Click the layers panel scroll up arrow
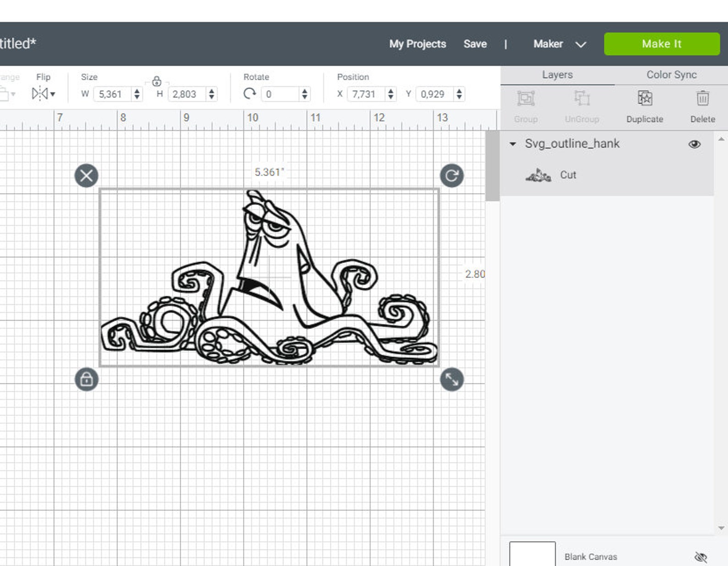The height and width of the screenshot is (566, 728). point(721,139)
